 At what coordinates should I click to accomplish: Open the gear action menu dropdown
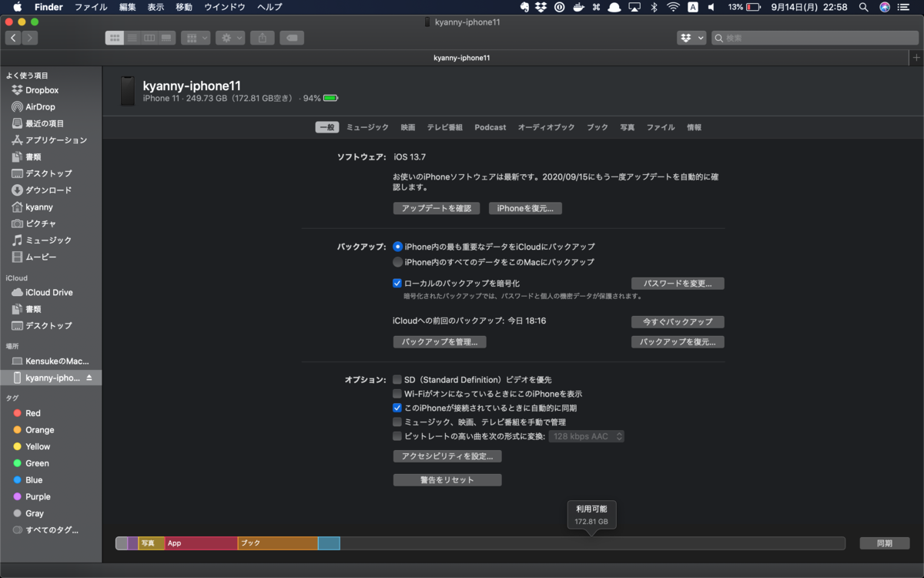click(230, 38)
